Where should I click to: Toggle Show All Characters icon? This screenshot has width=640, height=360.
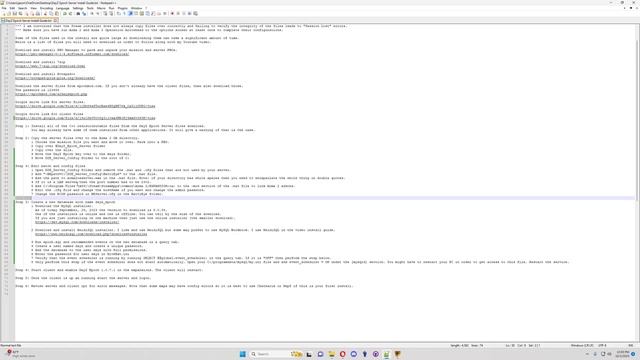[x=124, y=13]
